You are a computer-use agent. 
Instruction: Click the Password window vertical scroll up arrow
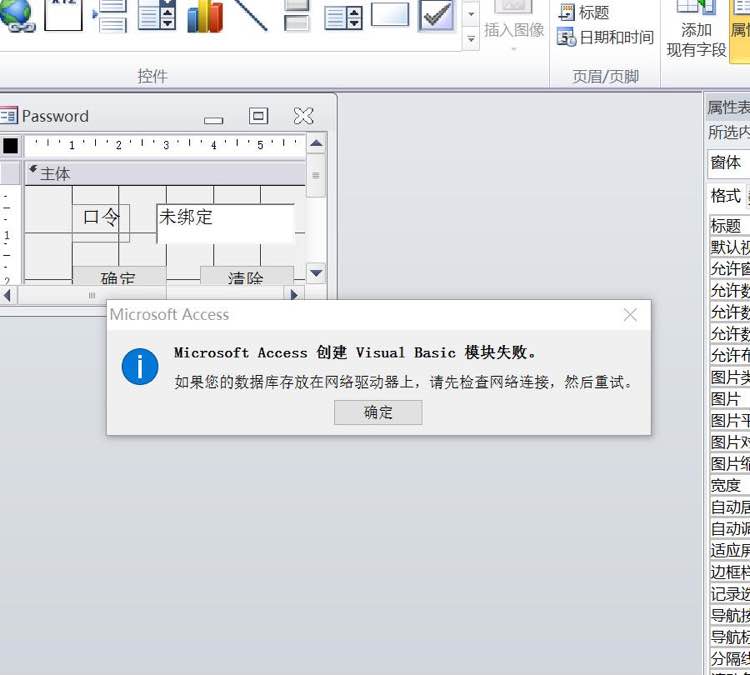click(316, 144)
